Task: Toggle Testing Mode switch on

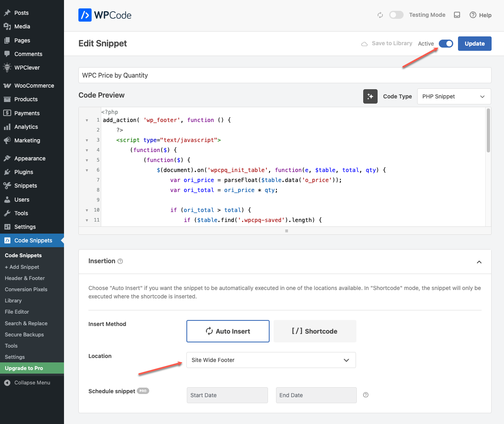Action: 396,15
